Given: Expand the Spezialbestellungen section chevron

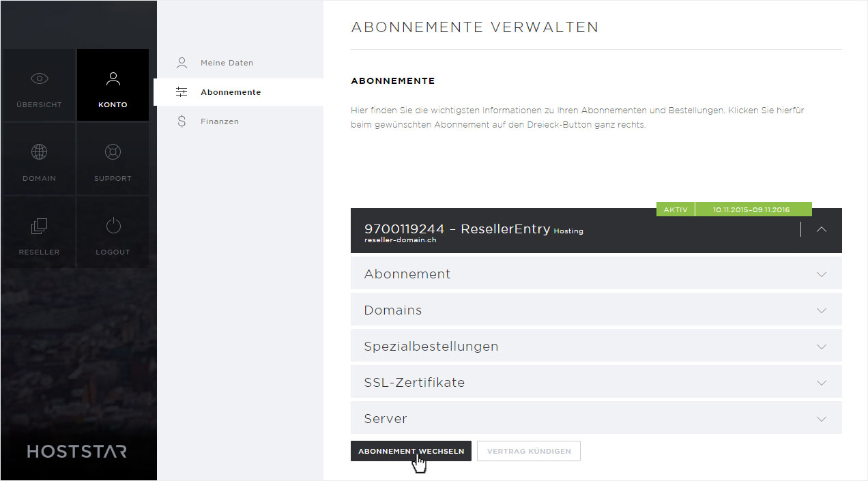Looking at the screenshot, I should [822, 347].
